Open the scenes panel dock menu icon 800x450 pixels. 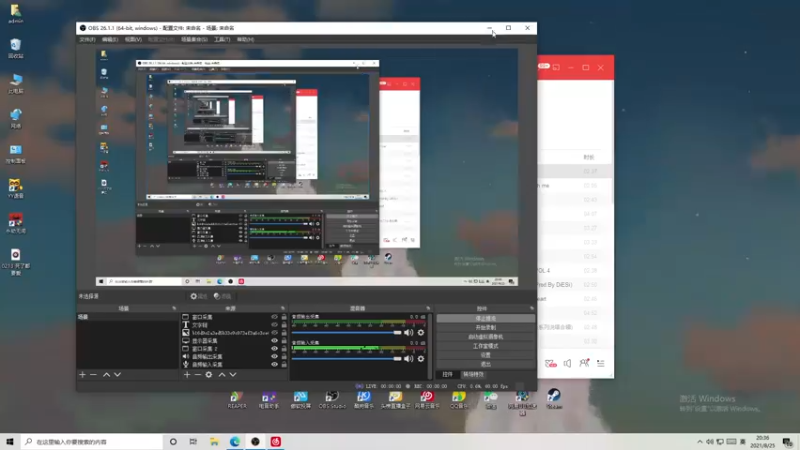174,308
